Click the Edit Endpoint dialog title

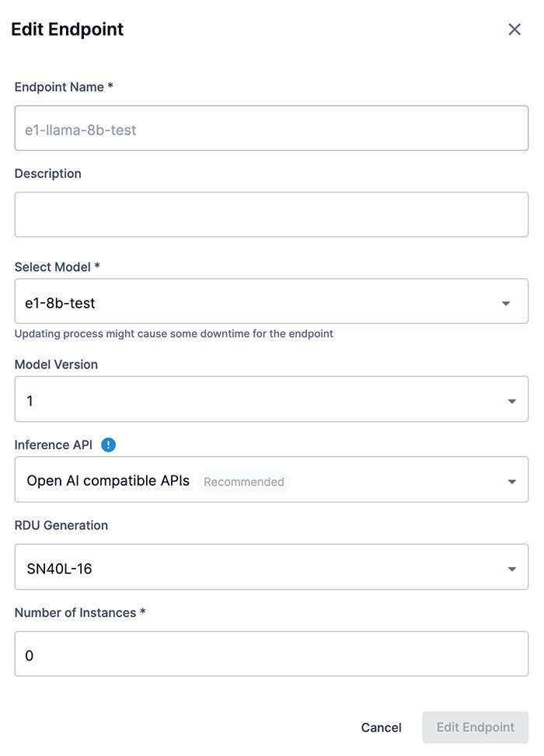pyautogui.click(x=67, y=29)
